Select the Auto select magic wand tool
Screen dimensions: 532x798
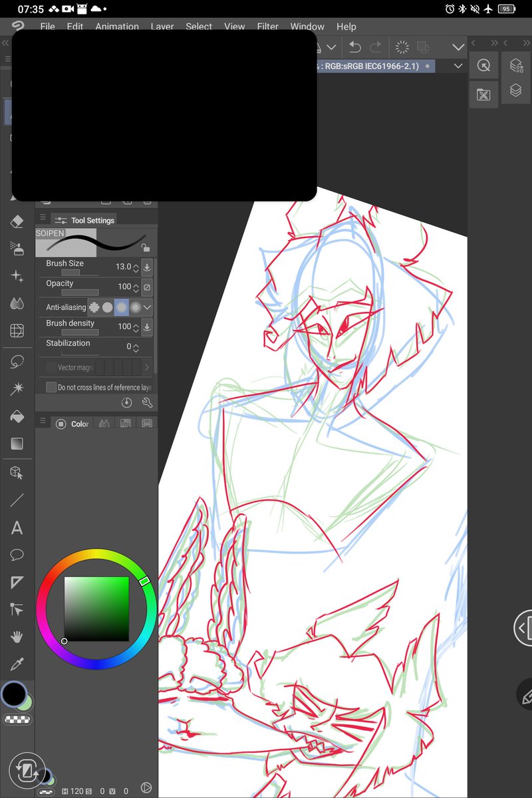tap(17, 390)
